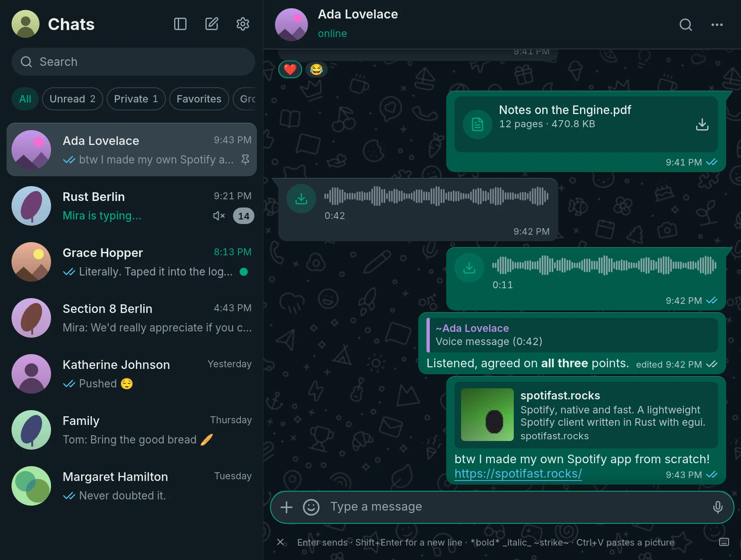The height and width of the screenshot is (560, 741).
Task: Toggle the sidebar panel icon
Action: (x=180, y=24)
